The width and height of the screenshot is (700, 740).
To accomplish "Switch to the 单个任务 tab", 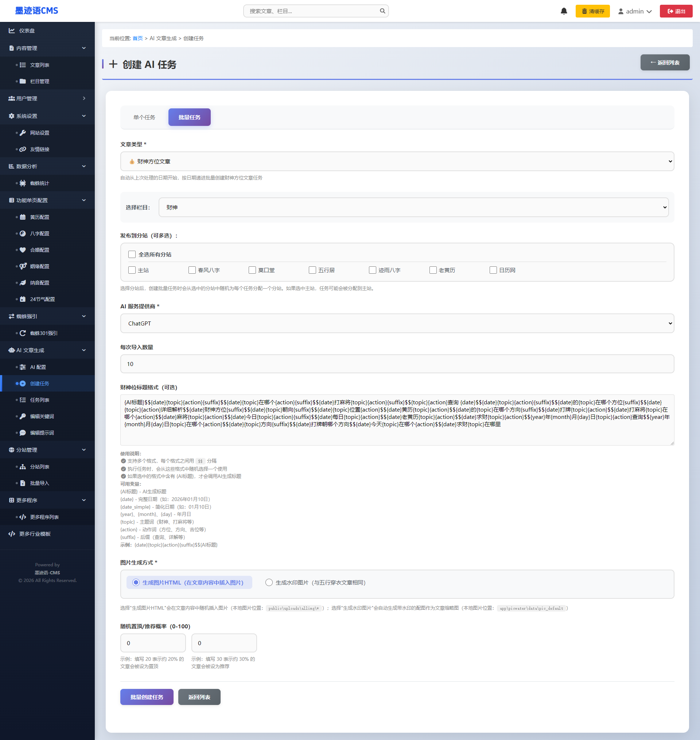I will tap(144, 117).
